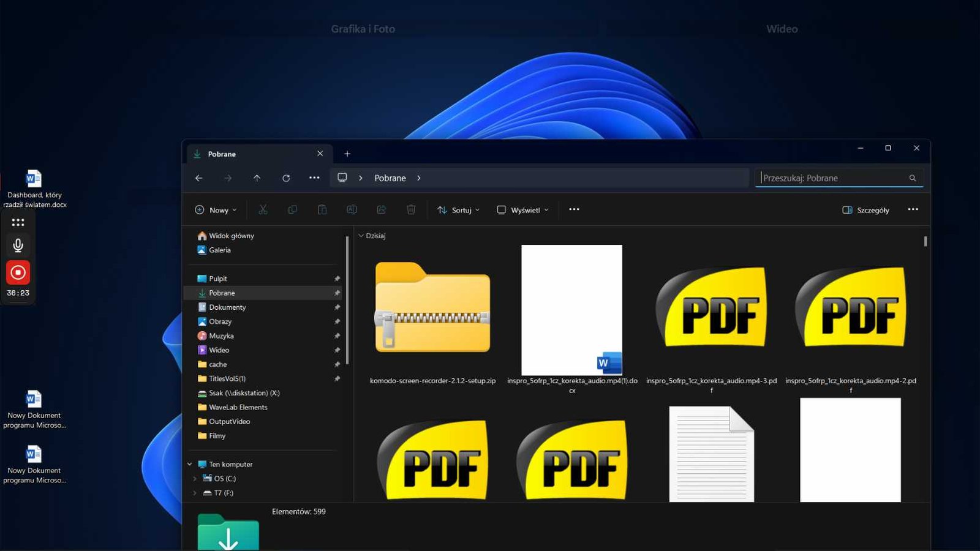The image size is (980, 551).
Task: Stop recording with the red record button
Action: (x=18, y=272)
